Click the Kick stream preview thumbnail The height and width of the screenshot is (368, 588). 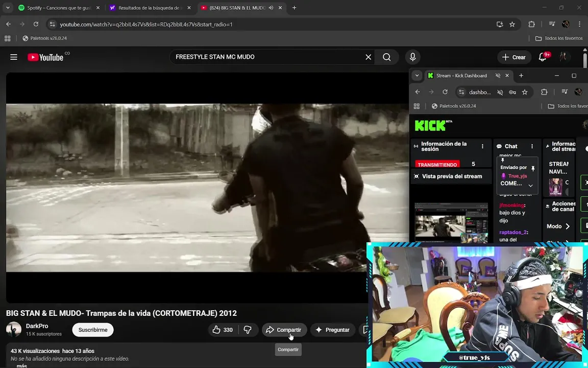(x=451, y=223)
